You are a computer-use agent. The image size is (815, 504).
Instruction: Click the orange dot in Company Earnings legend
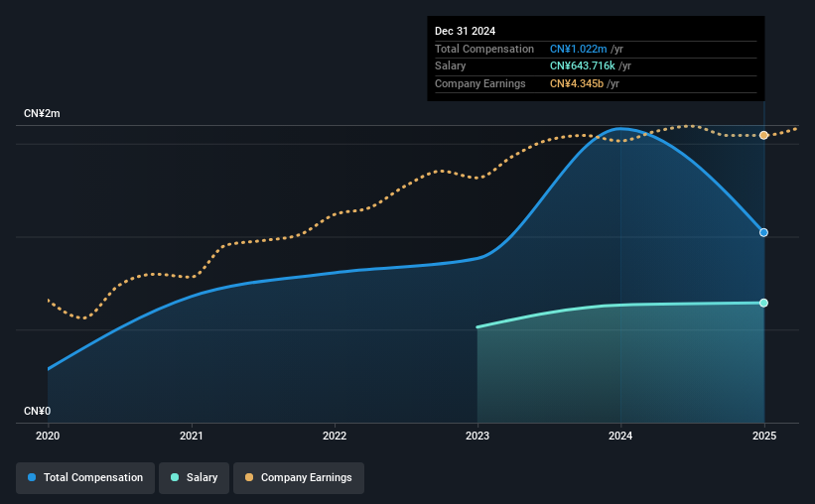coord(249,477)
